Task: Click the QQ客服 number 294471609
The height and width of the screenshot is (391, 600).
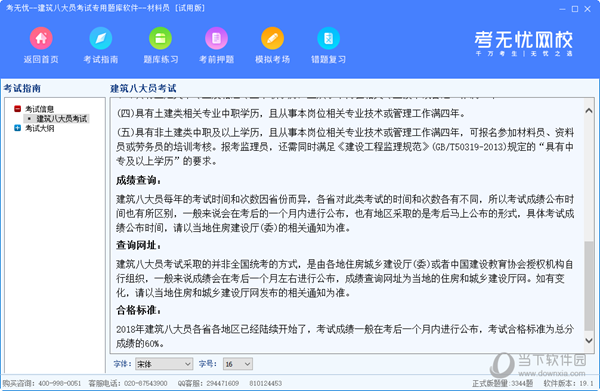Action: point(223,383)
